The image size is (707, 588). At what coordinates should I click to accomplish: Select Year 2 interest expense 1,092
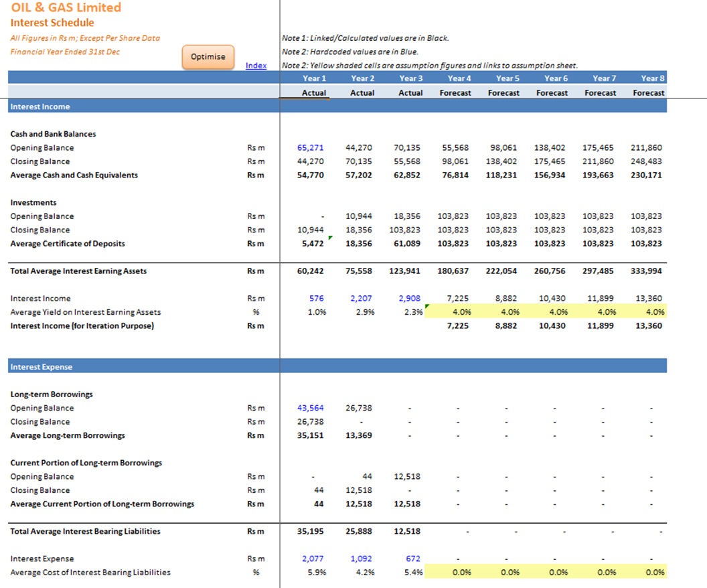(x=361, y=559)
